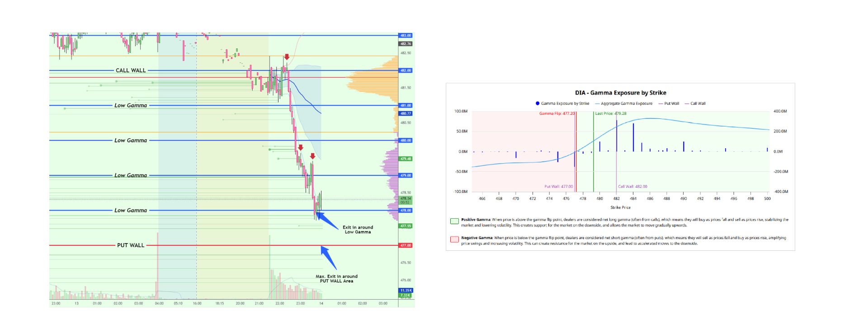This screenshot has height=329, width=868.
Task: Click the green 479.48 price tag
Action: point(406,159)
